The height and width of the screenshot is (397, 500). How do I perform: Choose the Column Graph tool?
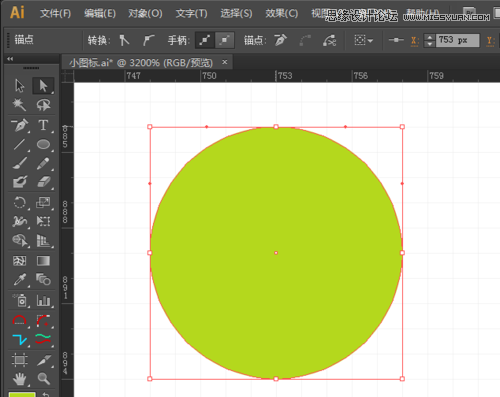(43, 300)
